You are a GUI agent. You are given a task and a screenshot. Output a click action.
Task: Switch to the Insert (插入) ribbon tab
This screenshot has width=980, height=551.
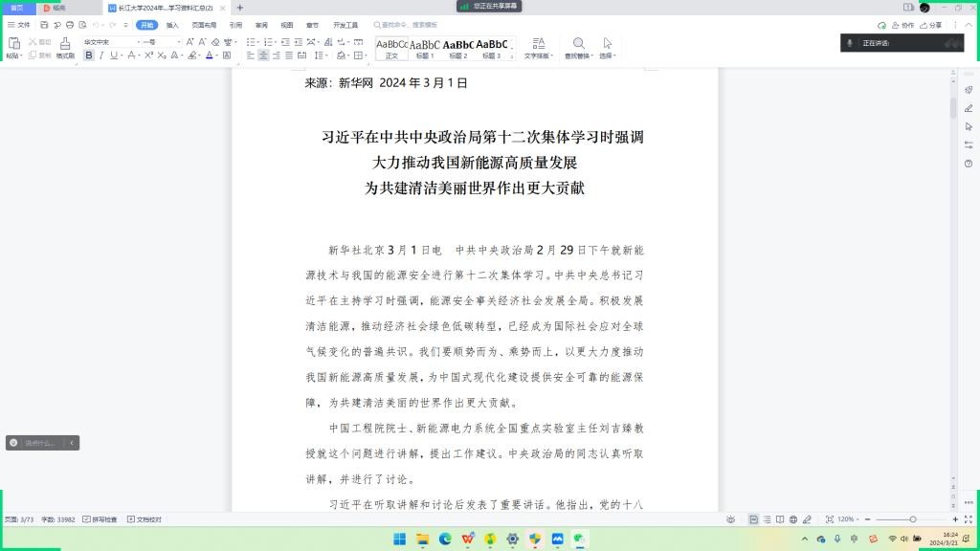pyautogui.click(x=172, y=25)
